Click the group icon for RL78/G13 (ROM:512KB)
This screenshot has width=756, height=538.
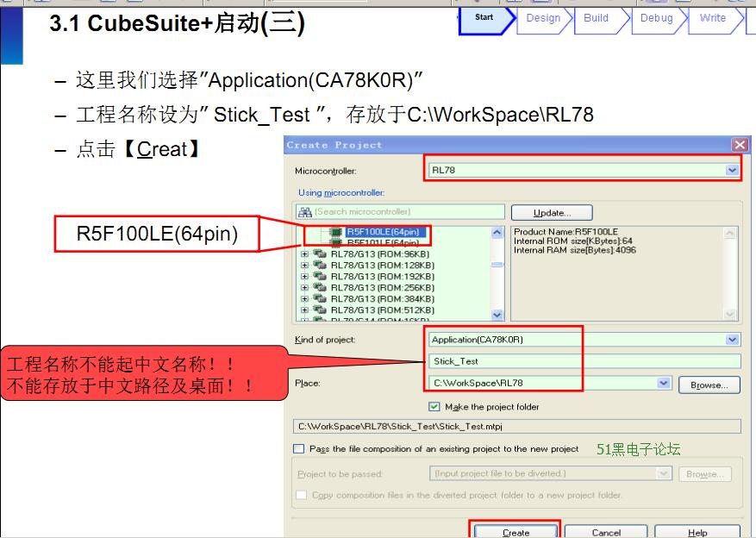[x=319, y=310]
